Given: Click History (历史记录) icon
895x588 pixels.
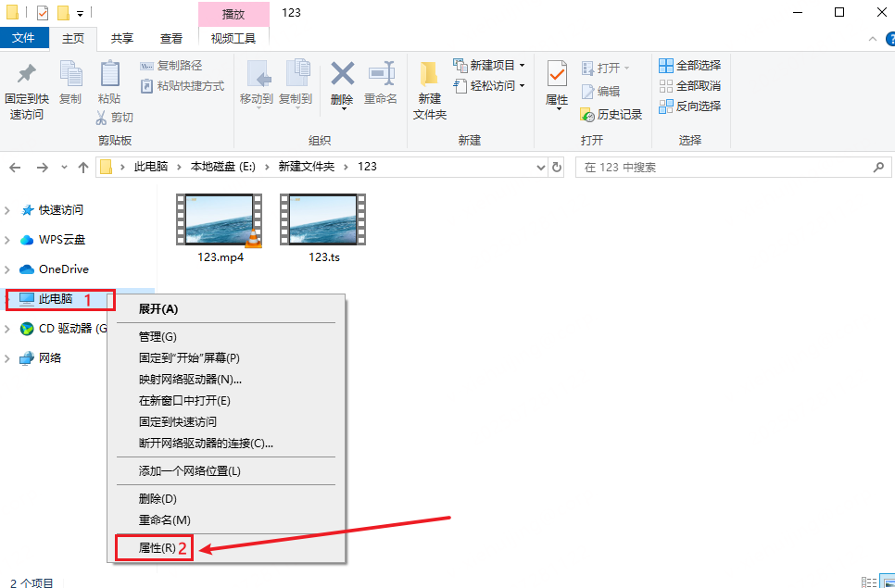Looking at the screenshot, I should click(611, 115).
